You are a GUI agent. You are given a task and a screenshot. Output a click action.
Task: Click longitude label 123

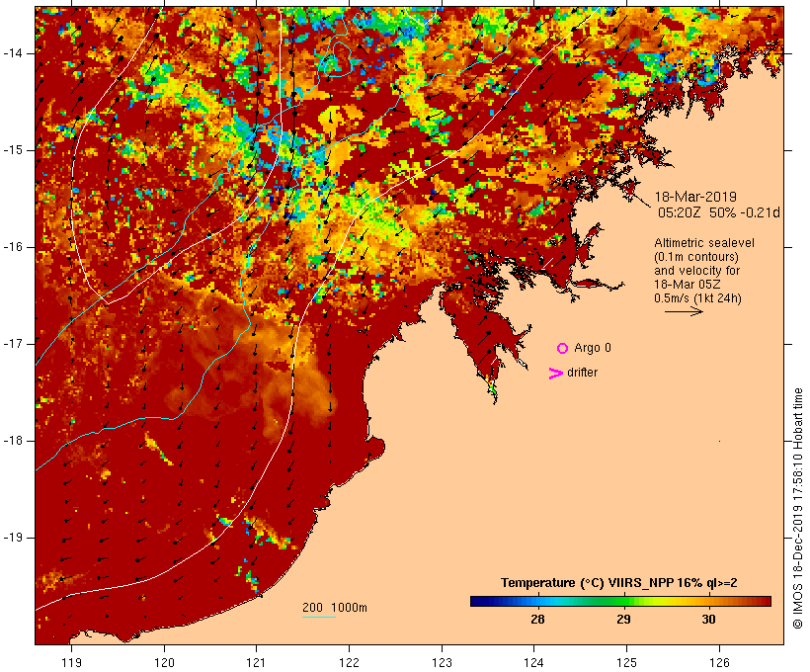click(442, 663)
